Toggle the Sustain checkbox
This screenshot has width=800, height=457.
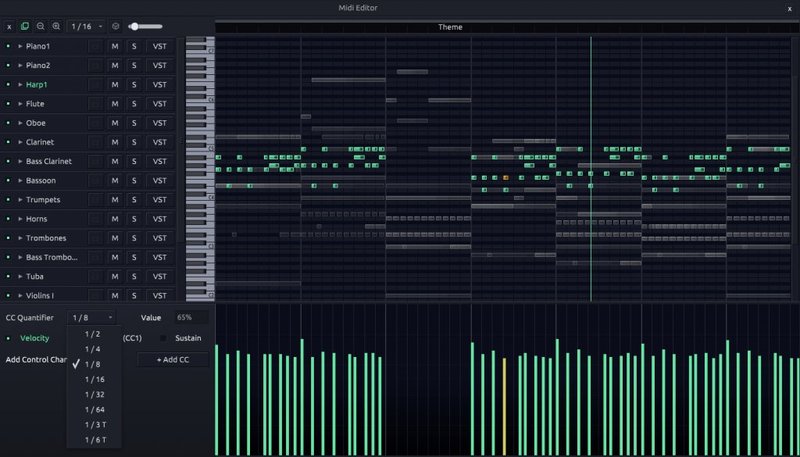tap(164, 338)
